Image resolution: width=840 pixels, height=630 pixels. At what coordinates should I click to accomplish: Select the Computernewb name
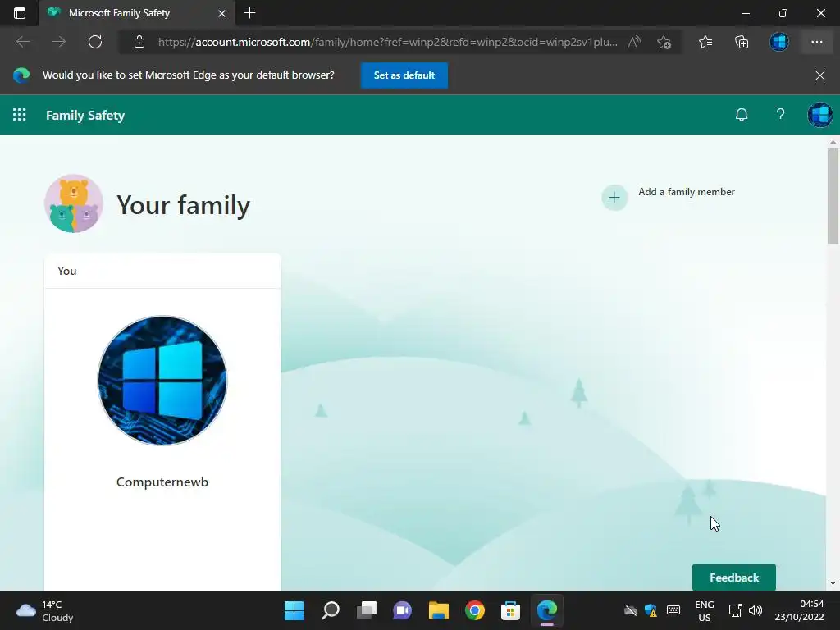pyautogui.click(x=162, y=482)
